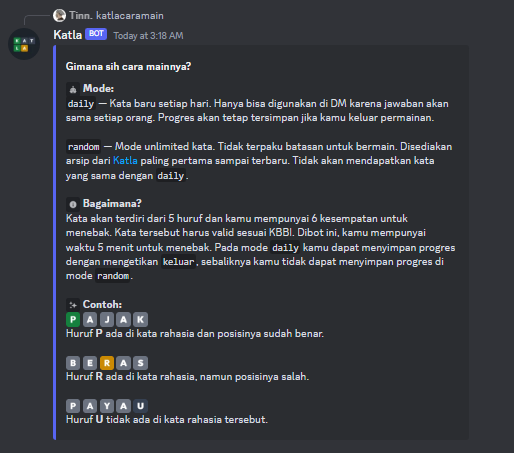
Task: Click the sparkles emoji beside Contoh
Action: click(73, 305)
